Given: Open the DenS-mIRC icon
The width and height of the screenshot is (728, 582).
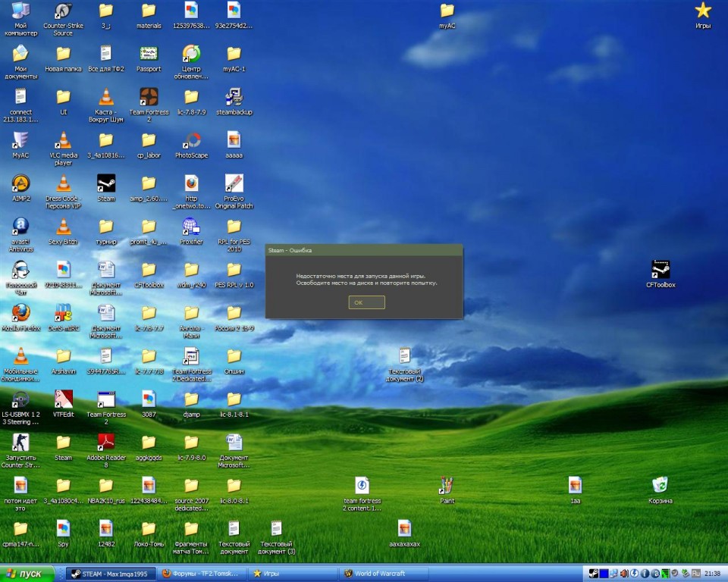Looking at the screenshot, I should pyautogui.click(x=63, y=318).
